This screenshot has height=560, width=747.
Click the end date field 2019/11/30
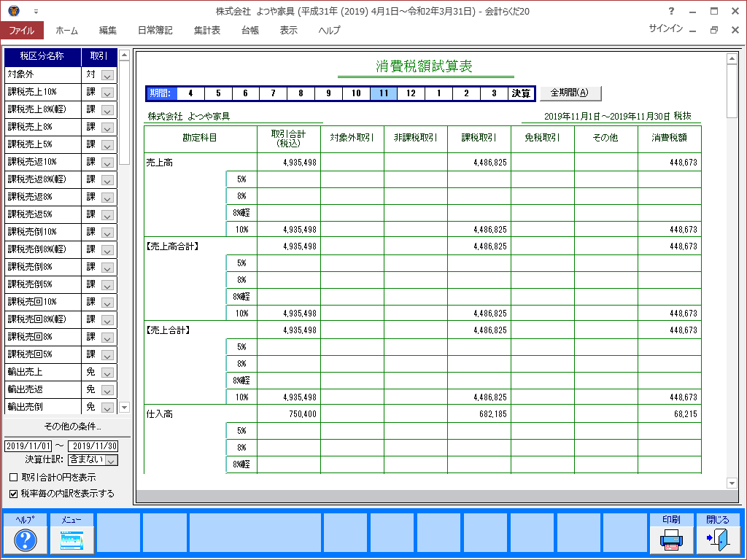(93, 446)
